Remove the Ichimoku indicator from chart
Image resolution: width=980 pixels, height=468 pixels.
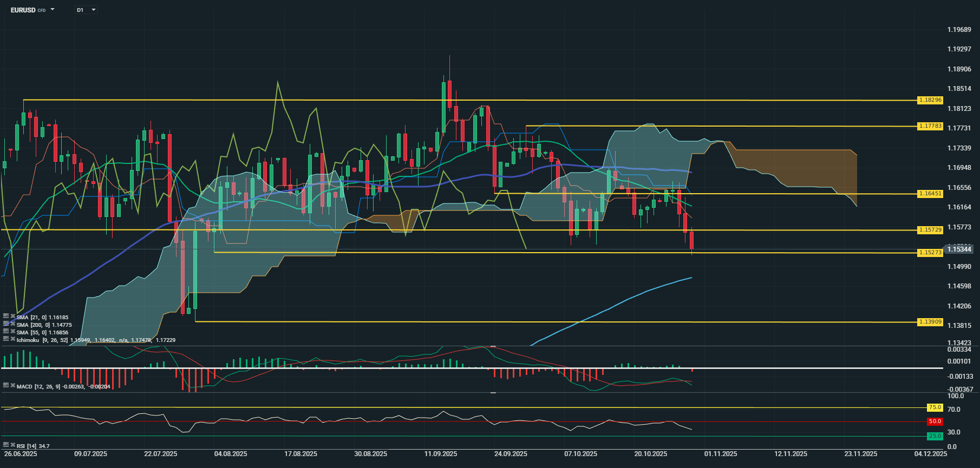(12, 339)
